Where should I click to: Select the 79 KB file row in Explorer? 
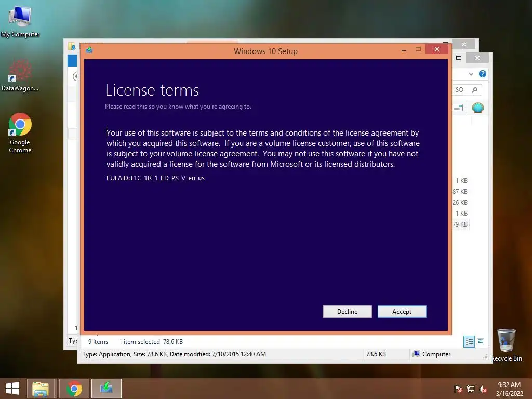460,224
